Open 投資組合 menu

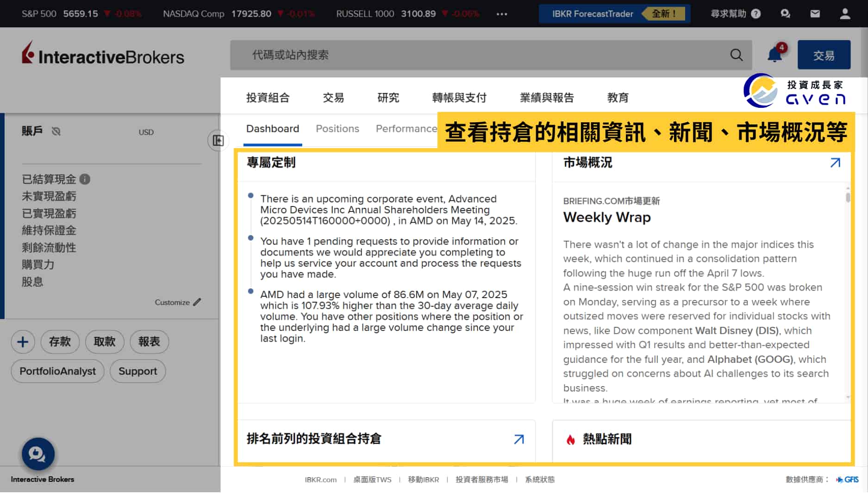coord(268,98)
